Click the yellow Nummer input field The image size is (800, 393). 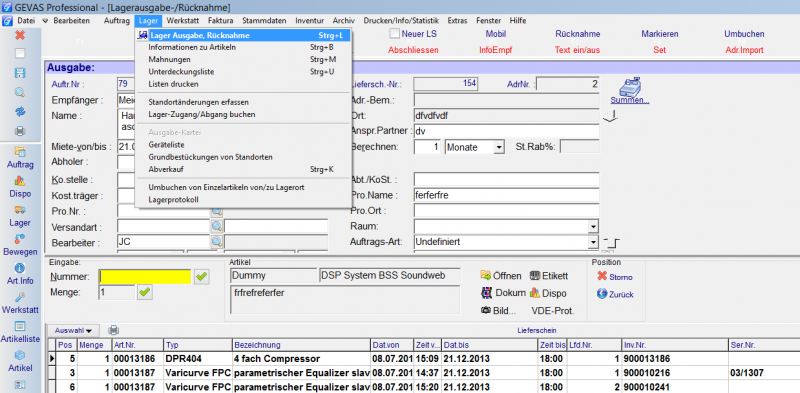click(x=144, y=277)
